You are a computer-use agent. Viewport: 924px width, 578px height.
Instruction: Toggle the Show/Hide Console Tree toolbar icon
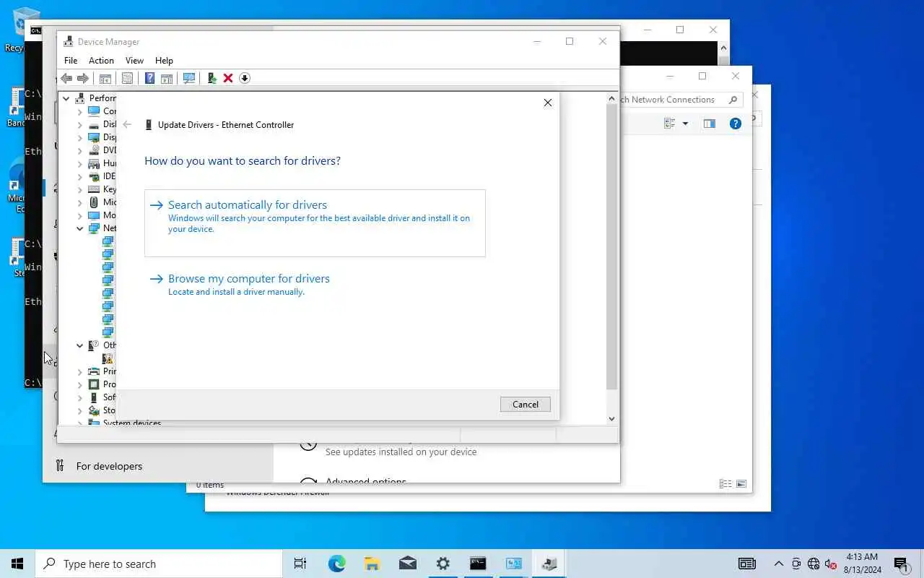pos(105,78)
